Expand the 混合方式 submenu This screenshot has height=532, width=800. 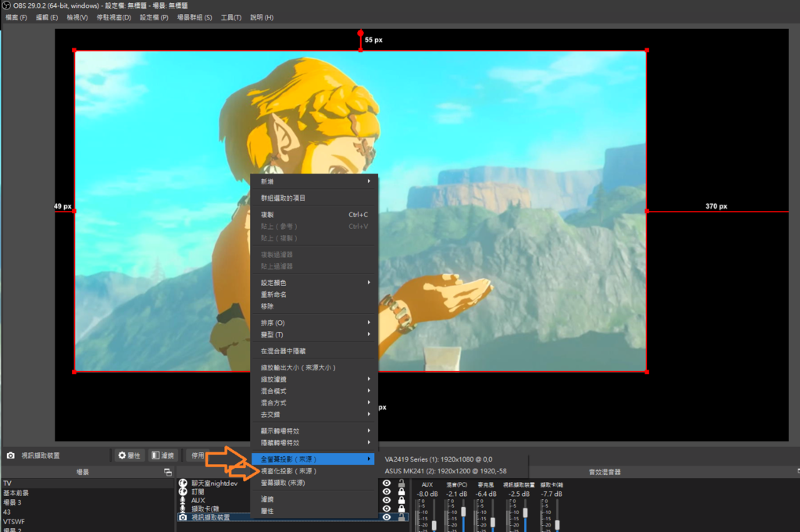click(315, 403)
